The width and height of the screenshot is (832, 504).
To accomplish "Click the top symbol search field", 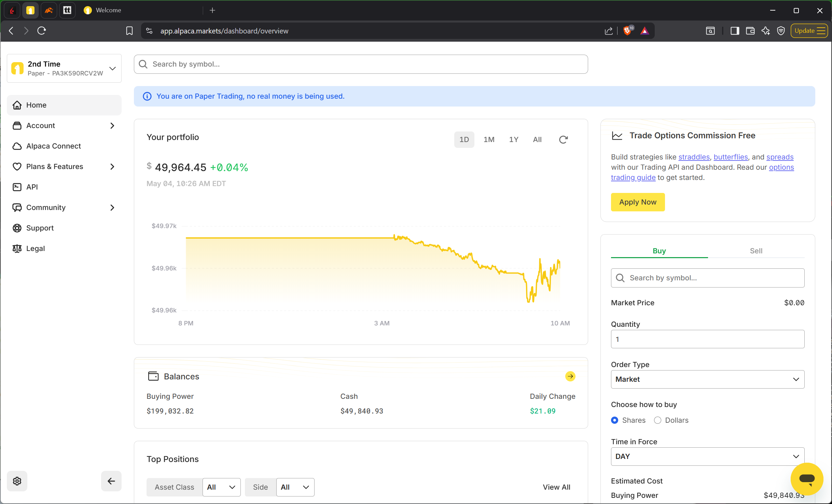I will (361, 64).
